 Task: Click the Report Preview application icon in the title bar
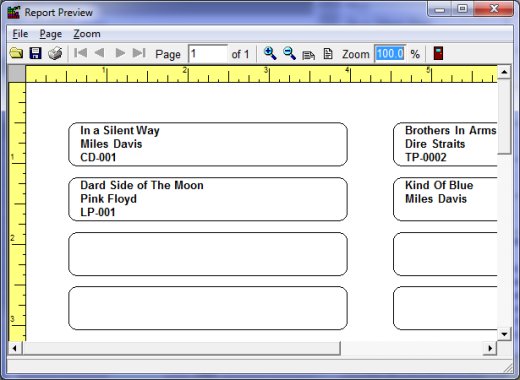coord(14,12)
